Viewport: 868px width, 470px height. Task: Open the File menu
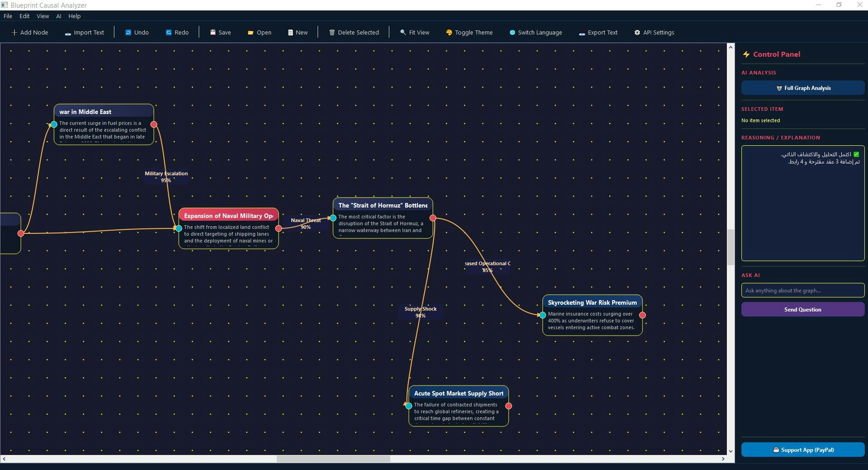(7, 16)
